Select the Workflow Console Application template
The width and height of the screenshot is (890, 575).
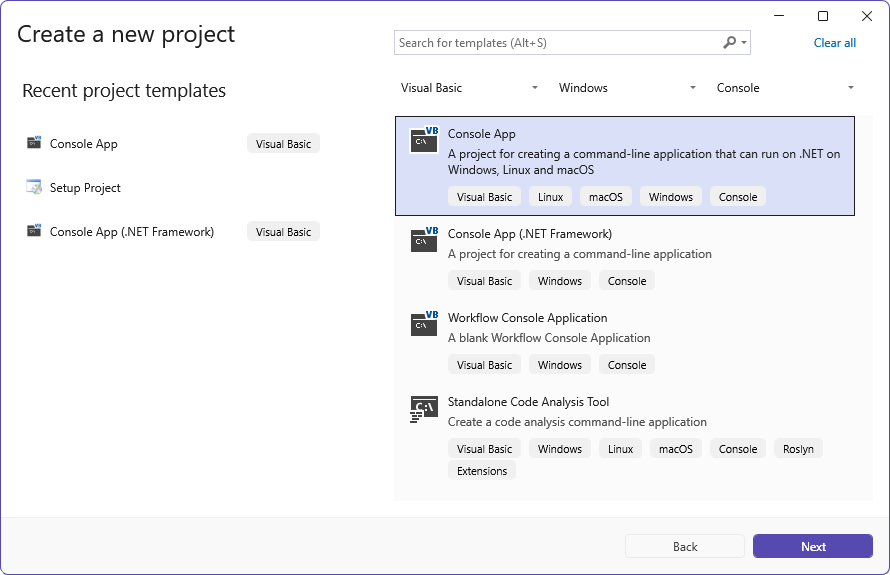coord(625,342)
